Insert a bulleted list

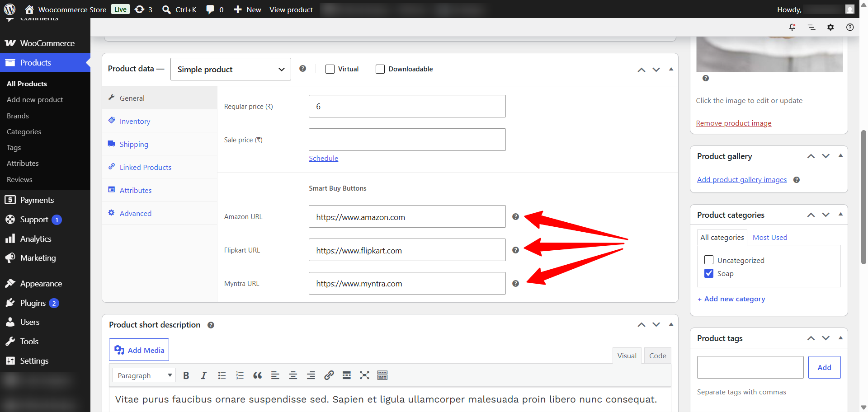coord(222,375)
